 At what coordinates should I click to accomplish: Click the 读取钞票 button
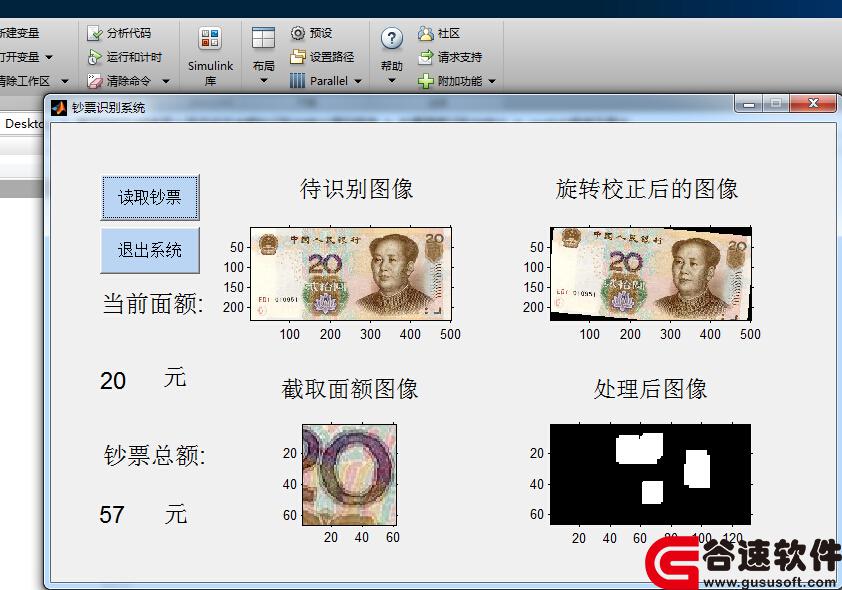click(150, 197)
